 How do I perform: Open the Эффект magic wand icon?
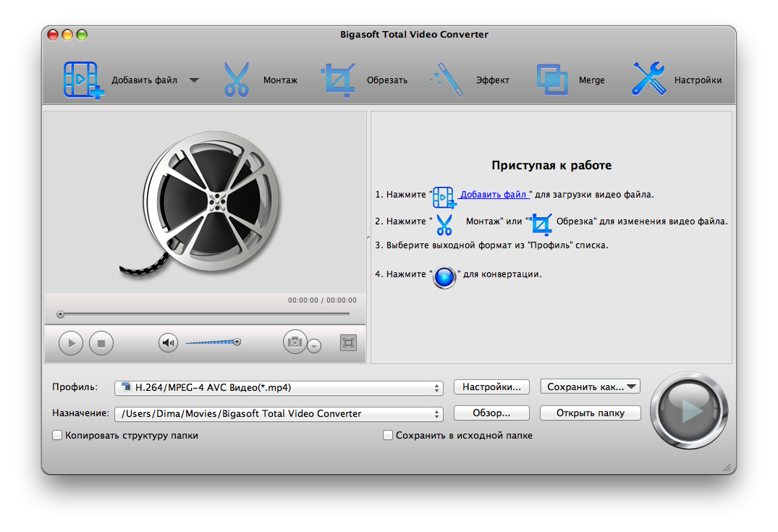[x=447, y=80]
